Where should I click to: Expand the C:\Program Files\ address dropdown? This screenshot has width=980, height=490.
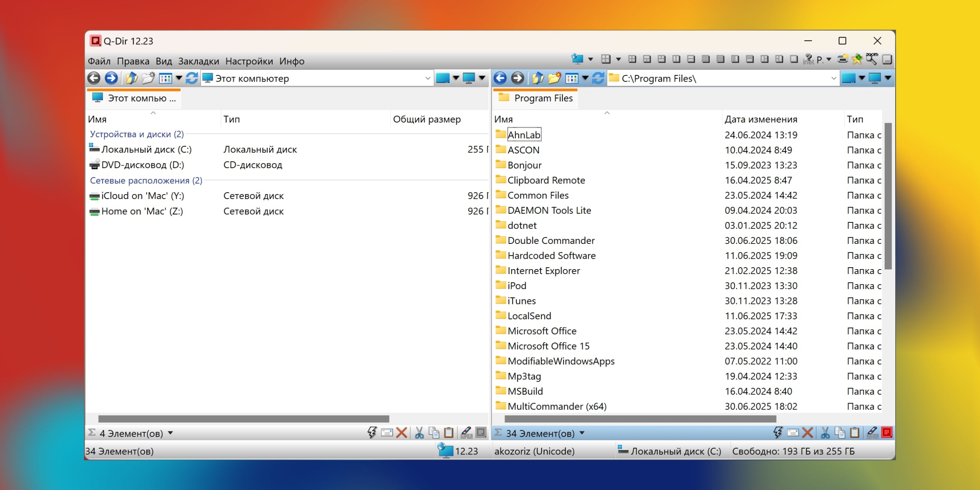click(x=833, y=78)
